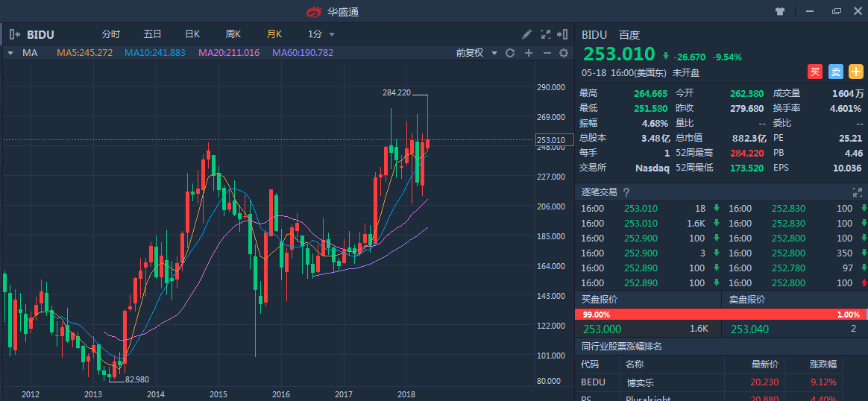The image size is (868, 401).
Task: Click 284.220 high price label on chart
Action: click(397, 92)
